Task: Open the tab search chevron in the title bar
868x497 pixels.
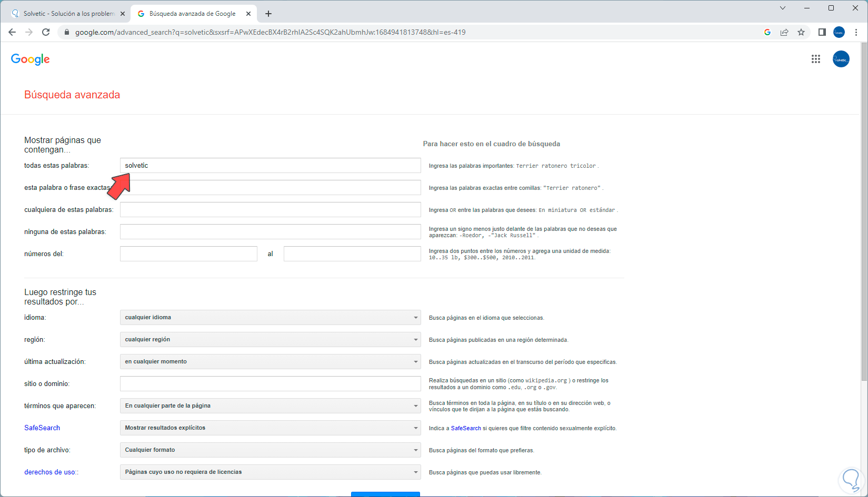Action: [x=783, y=8]
